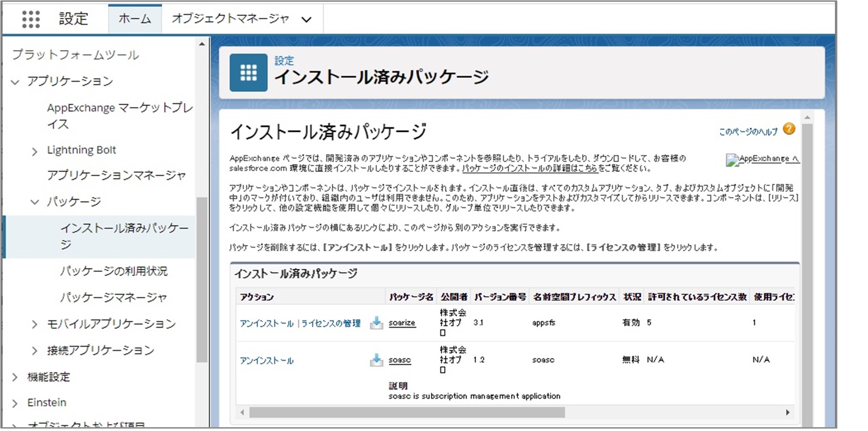The height and width of the screenshot is (431, 868).
Task: Expand the モバイルアプリケーション node
Action: (35, 325)
